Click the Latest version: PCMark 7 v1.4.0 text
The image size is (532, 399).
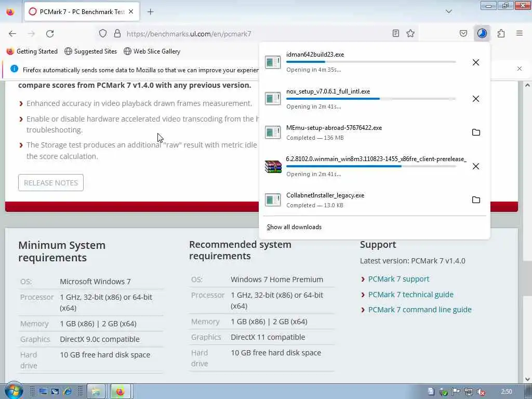413,261
